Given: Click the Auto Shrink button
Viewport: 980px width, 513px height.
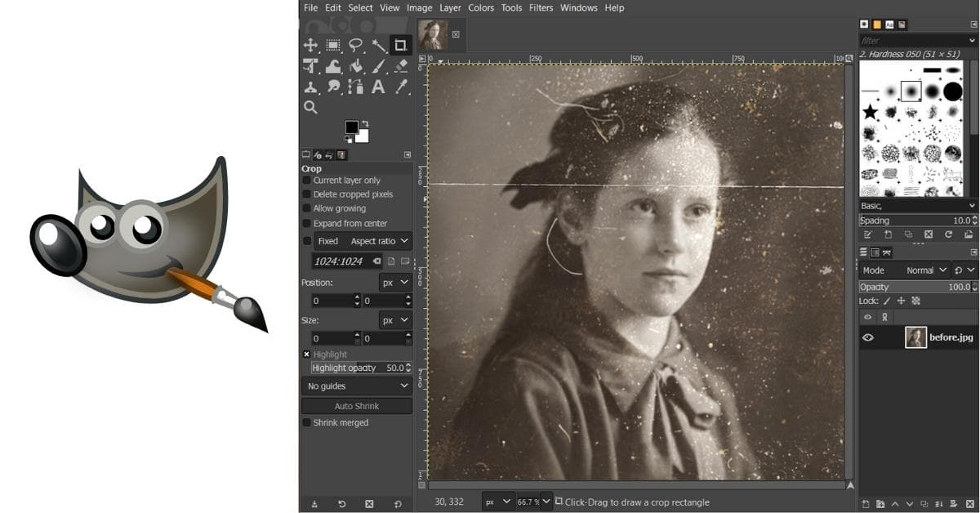Looking at the screenshot, I should tap(357, 406).
